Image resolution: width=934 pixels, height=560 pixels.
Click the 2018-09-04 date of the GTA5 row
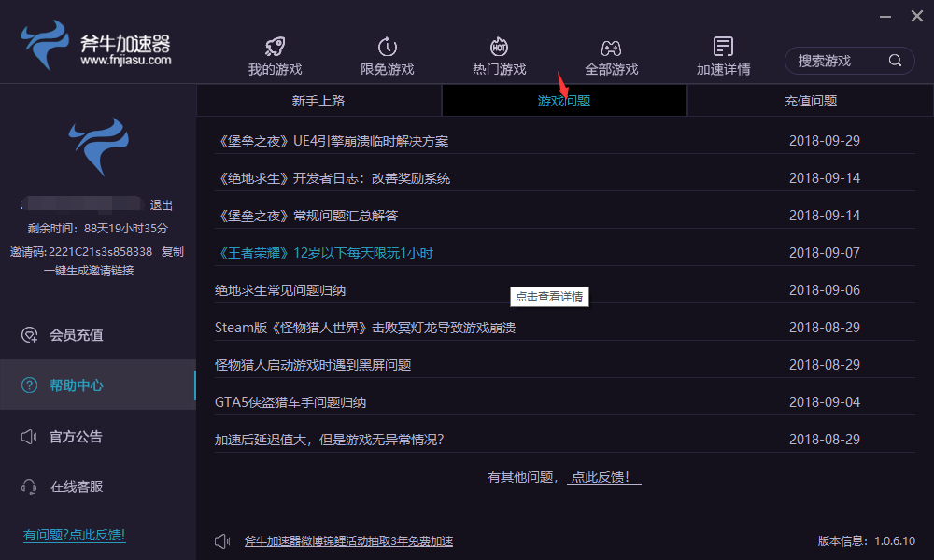coord(825,402)
